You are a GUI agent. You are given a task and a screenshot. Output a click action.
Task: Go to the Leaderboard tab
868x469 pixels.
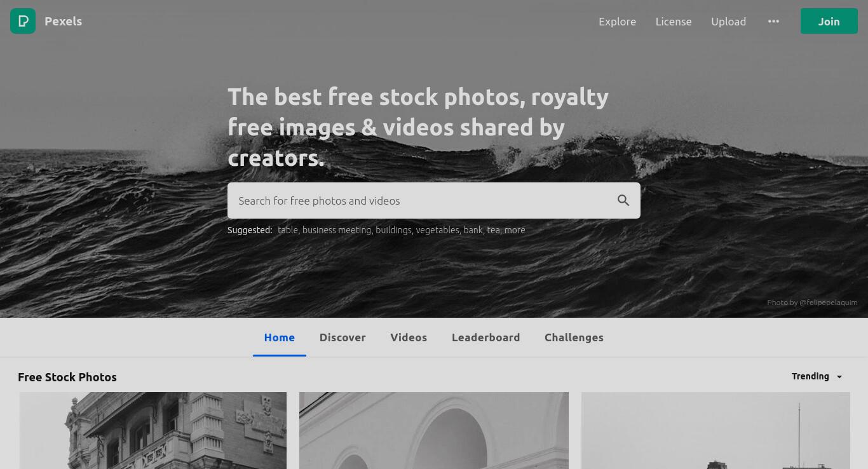tap(485, 337)
